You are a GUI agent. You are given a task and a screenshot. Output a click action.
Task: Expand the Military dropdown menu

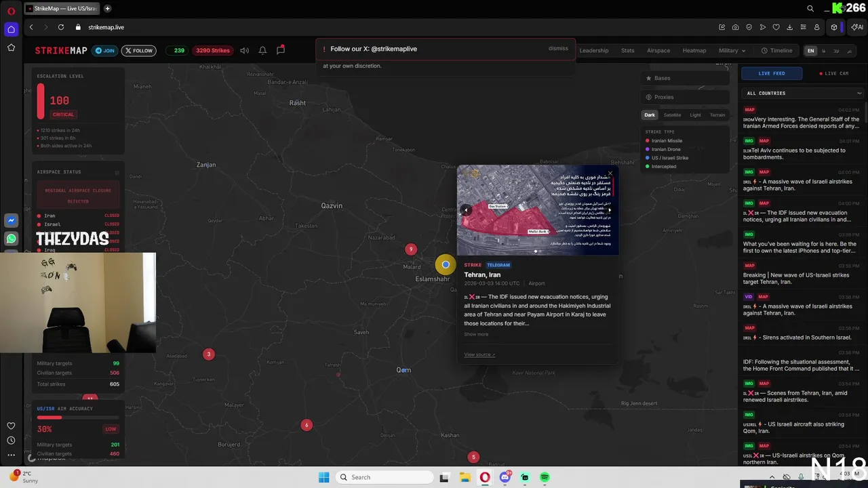point(732,50)
